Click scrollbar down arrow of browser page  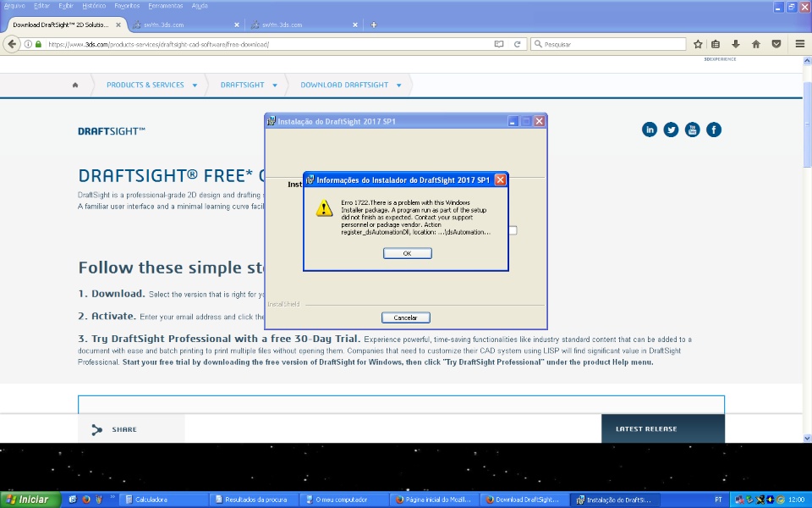point(807,438)
